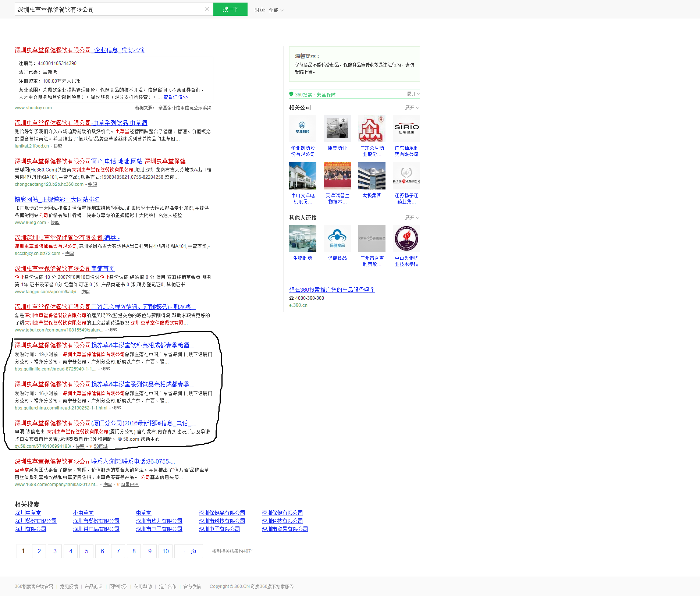This screenshot has height=596, width=700.
Task: Click the 康美药业 thumbnail image
Action: click(x=337, y=128)
